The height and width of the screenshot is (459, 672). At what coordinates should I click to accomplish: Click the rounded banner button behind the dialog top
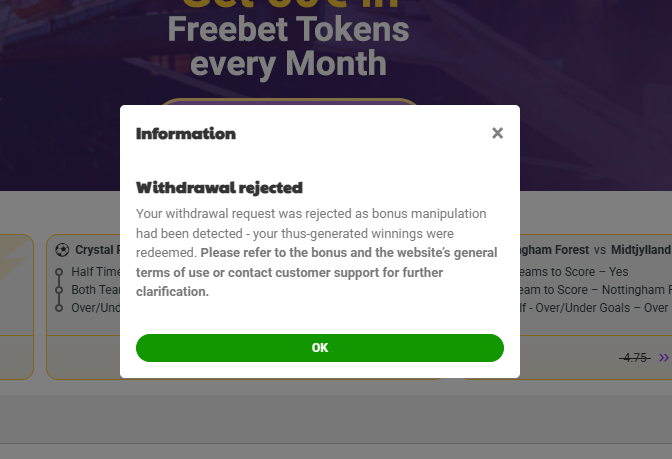pyautogui.click(x=288, y=101)
